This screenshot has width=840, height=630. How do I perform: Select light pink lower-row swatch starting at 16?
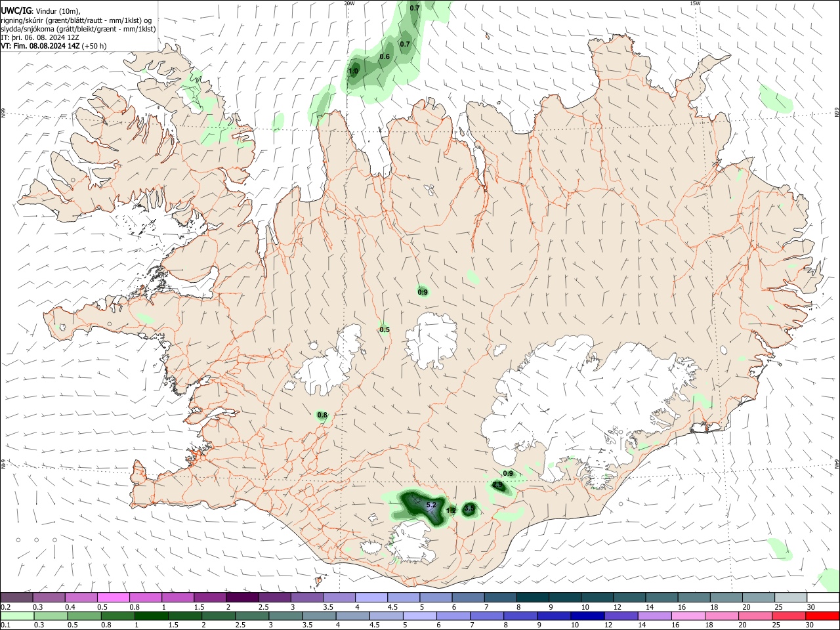pos(688,616)
